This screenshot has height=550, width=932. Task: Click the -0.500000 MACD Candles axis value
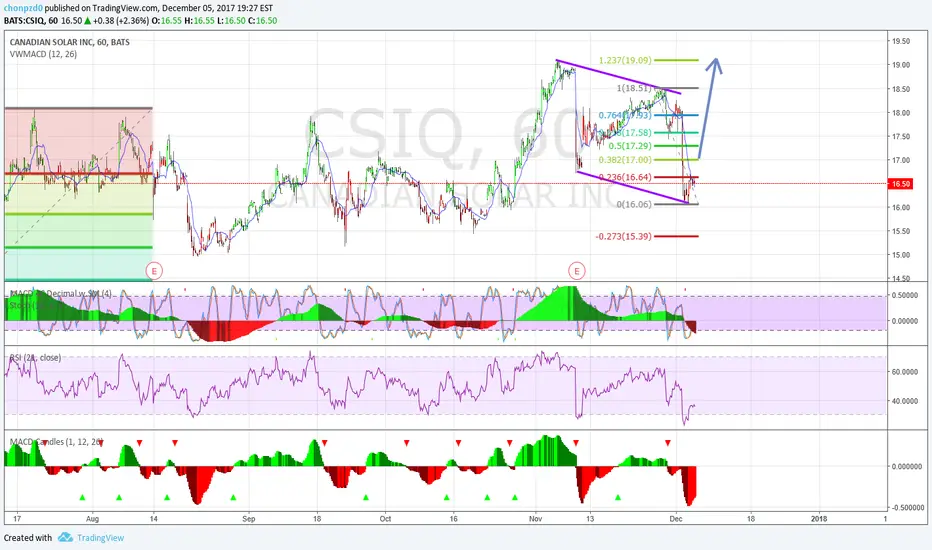907,507
